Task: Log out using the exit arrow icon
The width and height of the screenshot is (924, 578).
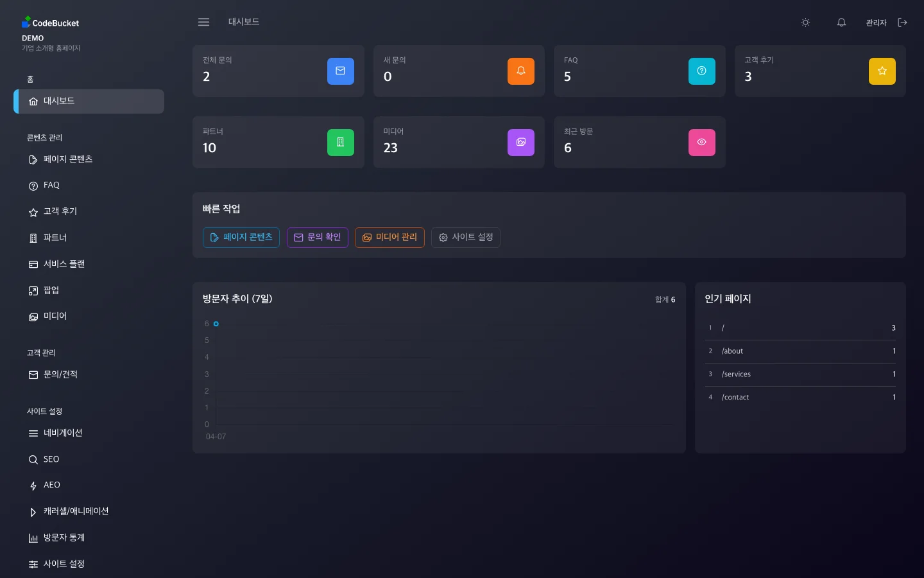Action: tap(903, 22)
